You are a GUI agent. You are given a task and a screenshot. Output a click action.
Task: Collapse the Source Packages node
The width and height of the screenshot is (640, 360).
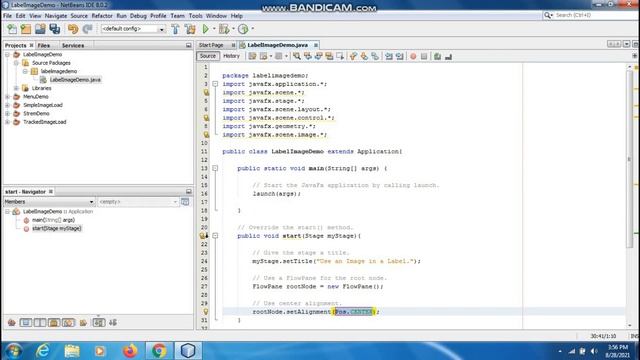(x=16, y=63)
